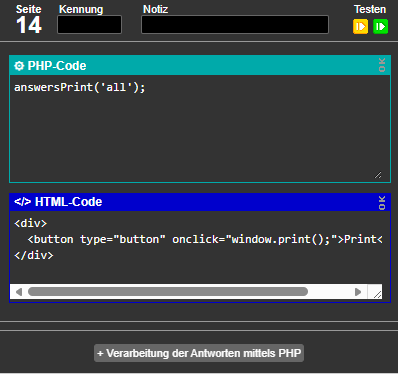The width and height of the screenshot is (398, 374).
Task: Add 'Verarbeitung der Antworten mittels PHP'
Action: click(199, 353)
